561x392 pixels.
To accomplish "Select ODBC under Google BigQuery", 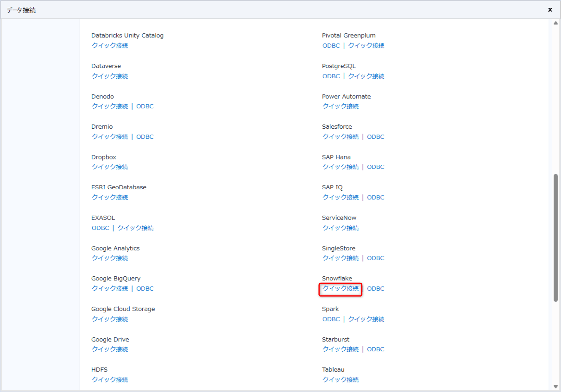I will pos(145,288).
